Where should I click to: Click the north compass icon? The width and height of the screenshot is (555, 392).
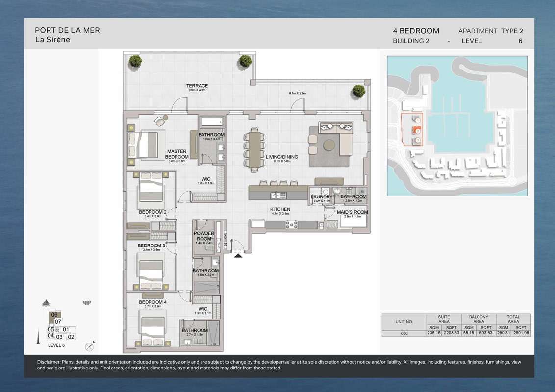(x=89, y=346)
